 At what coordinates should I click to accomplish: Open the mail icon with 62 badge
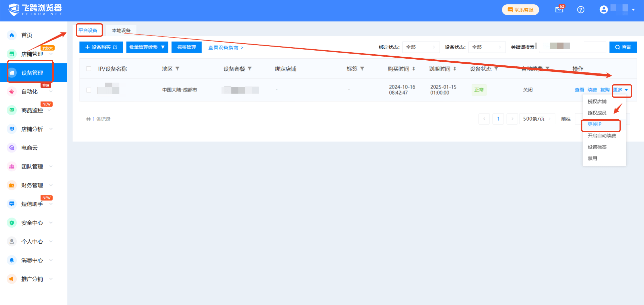point(559,9)
